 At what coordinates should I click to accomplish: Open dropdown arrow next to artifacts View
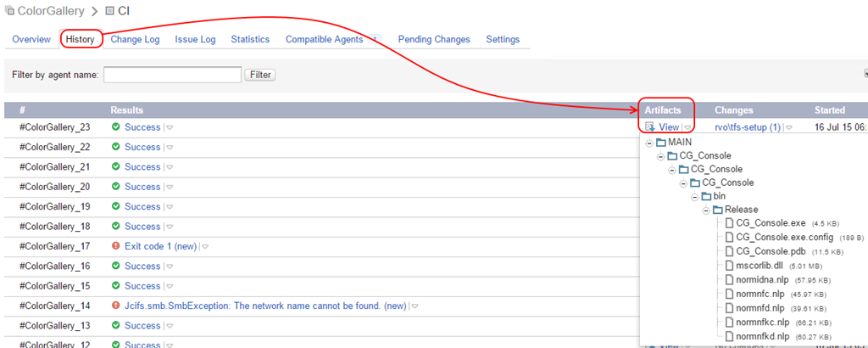pyautogui.click(x=688, y=127)
